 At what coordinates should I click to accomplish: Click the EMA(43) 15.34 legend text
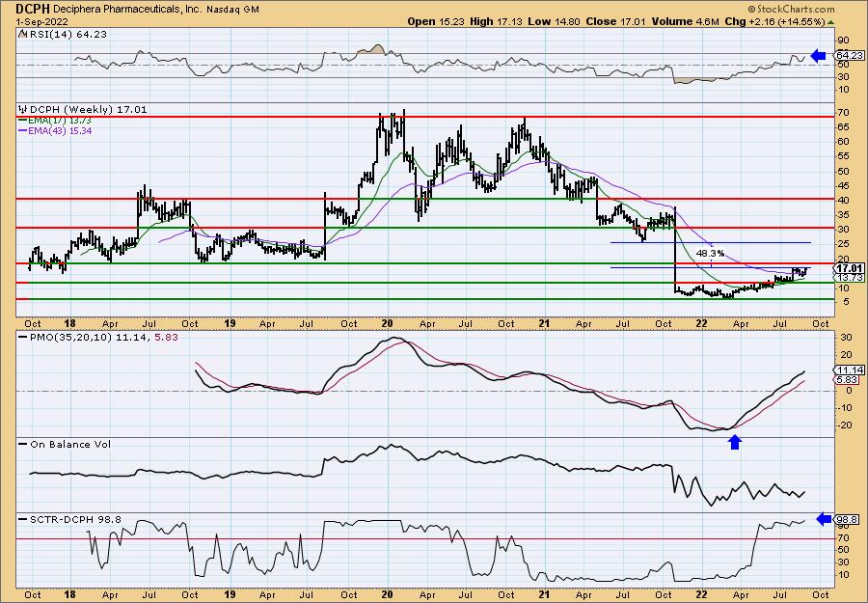(x=61, y=130)
